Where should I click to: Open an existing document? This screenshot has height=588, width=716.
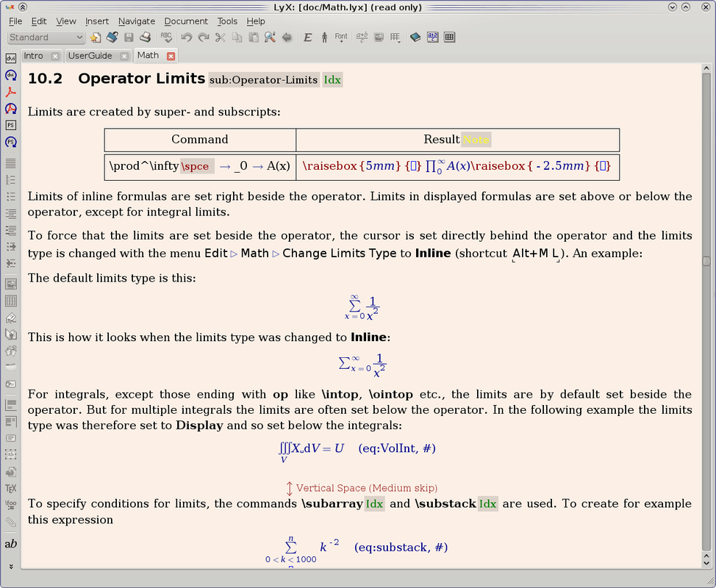112,37
